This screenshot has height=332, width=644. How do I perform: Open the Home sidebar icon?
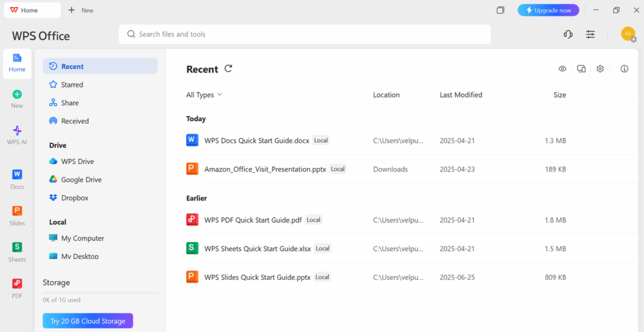pyautogui.click(x=17, y=64)
